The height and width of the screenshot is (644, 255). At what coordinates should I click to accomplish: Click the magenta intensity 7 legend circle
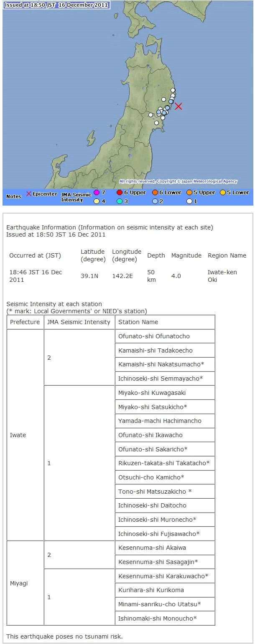point(97,193)
